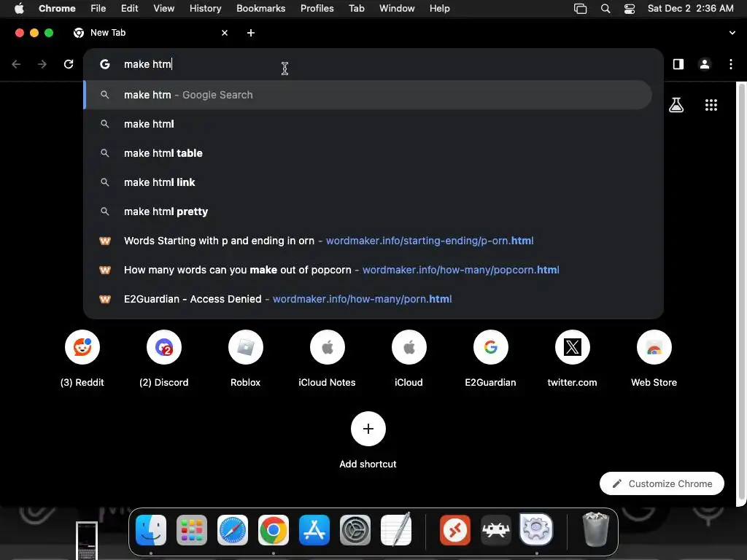
Task: Choose the 'make html link' suggestion
Action: 368,182
